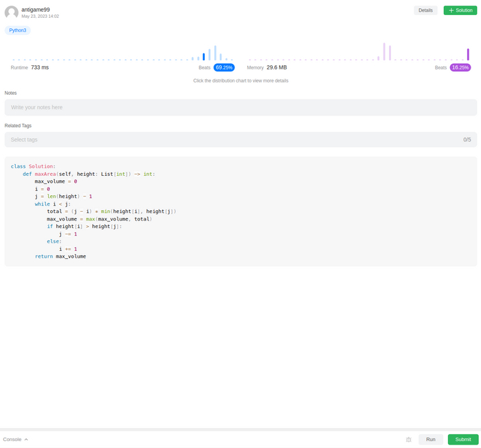The image size is (481, 448).
Task: Click the tallest light purple memory bar
Action: [384, 52]
